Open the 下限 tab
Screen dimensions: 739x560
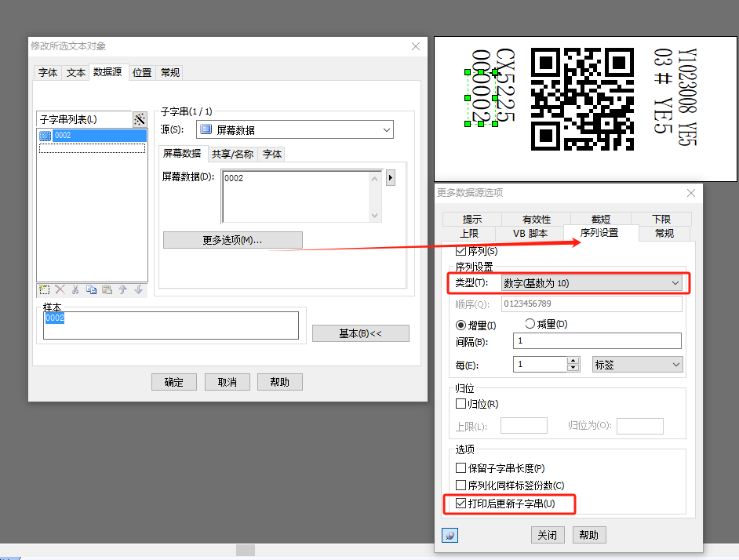point(661,219)
